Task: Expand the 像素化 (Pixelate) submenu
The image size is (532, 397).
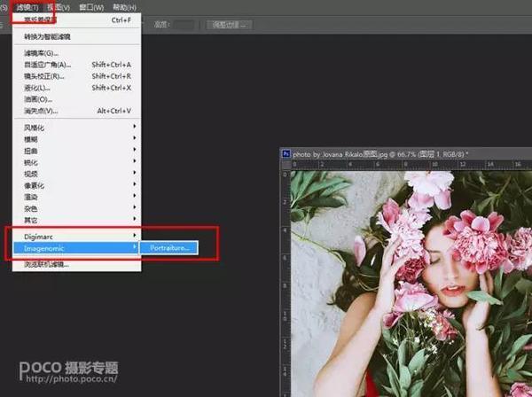Action: [x=76, y=185]
